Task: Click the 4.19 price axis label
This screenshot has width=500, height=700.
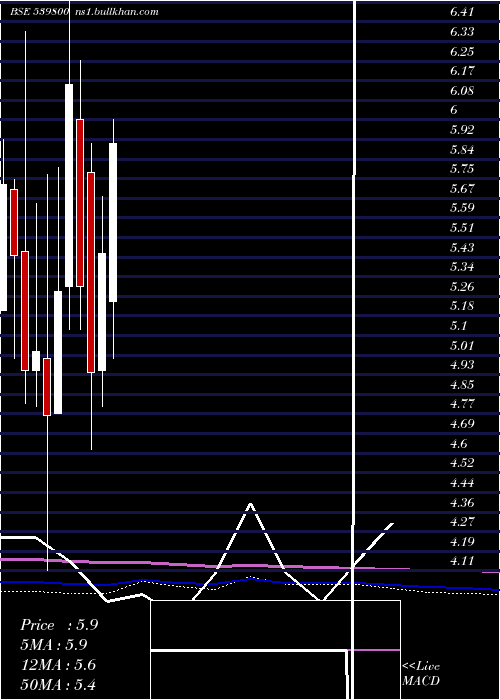Action: pyautogui.click(x=462, y=541)
